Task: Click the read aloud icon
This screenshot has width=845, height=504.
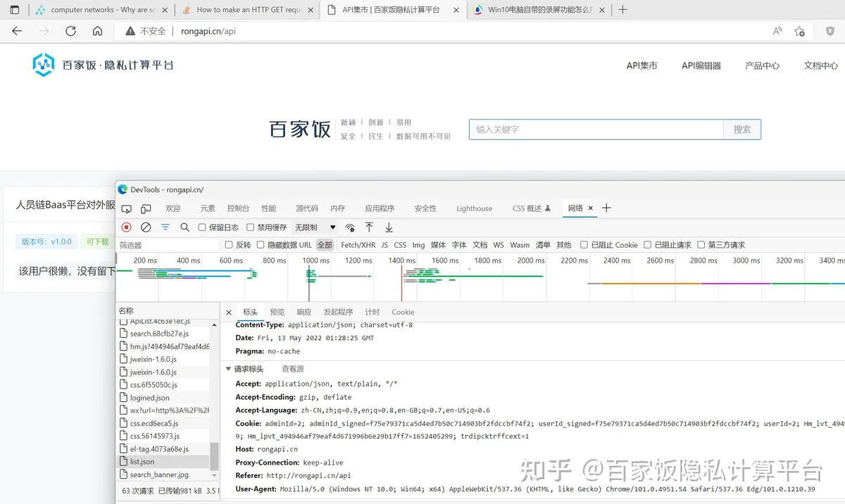Action: pyautogui.click(x=777, y=31)
